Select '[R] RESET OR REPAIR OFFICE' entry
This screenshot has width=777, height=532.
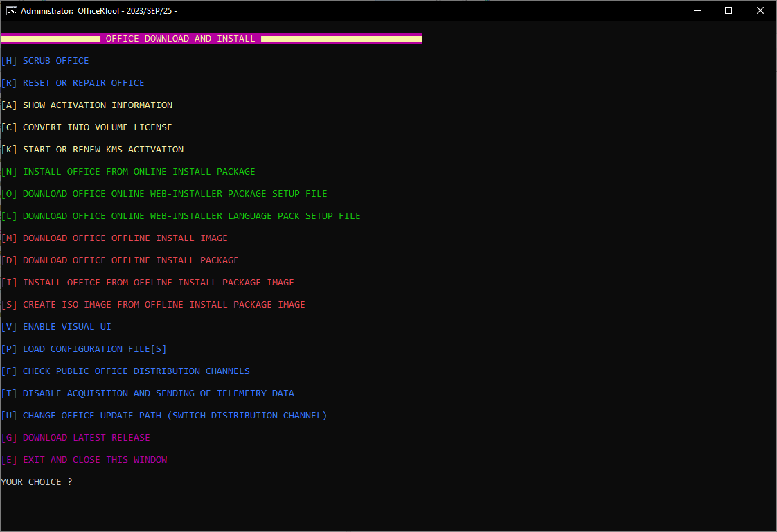[73, 83]
